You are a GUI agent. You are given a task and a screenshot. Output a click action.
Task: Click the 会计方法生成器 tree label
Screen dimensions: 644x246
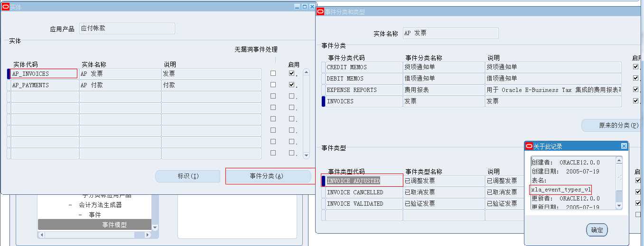coord(100,205)
